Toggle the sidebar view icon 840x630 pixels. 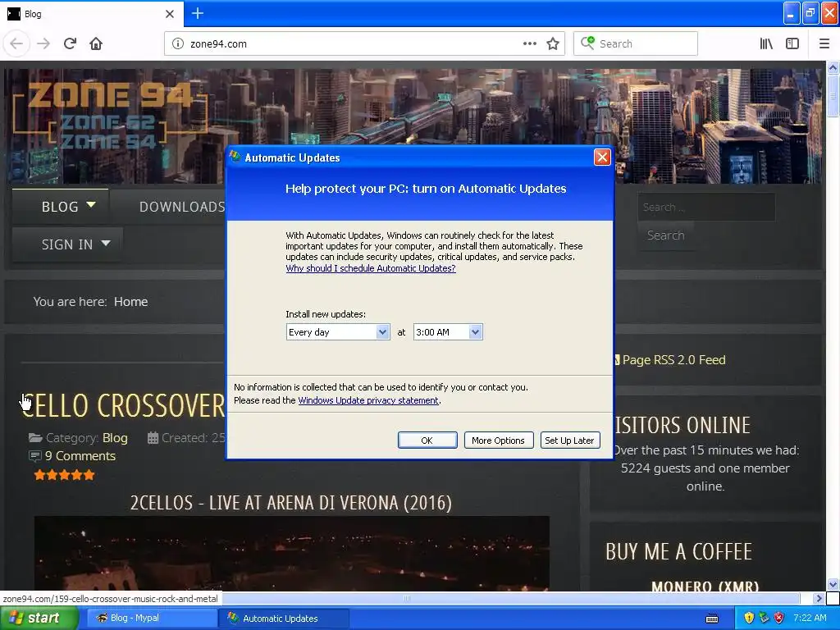point(792,43)
